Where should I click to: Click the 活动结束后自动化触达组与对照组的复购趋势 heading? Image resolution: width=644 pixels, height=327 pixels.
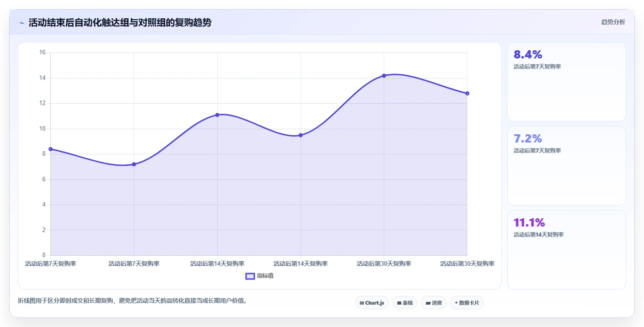(x=120, y=23)
